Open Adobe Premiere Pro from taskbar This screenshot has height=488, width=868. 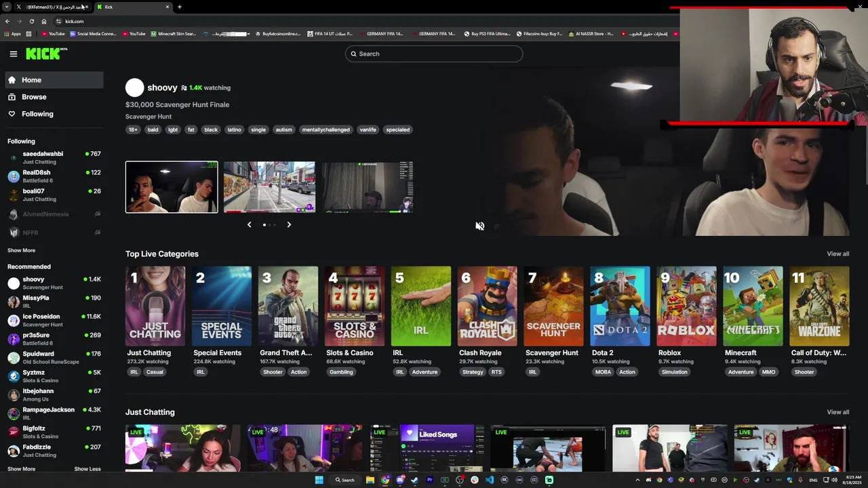(430, 480)
